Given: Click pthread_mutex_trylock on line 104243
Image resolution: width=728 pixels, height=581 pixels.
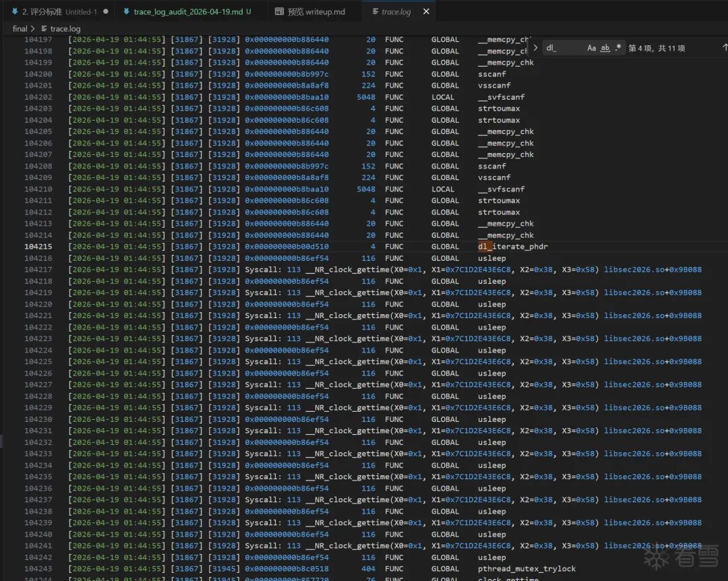Looking at the screenshot, I should point(526,569).
